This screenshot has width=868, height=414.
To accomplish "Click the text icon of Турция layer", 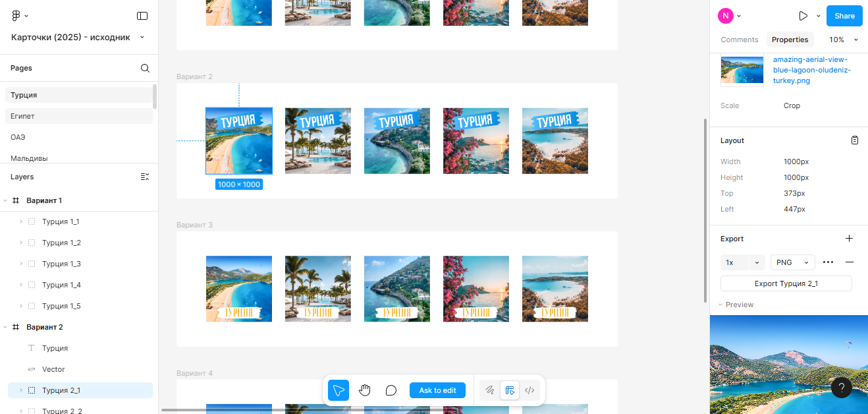I will click(x=32, y=348).
